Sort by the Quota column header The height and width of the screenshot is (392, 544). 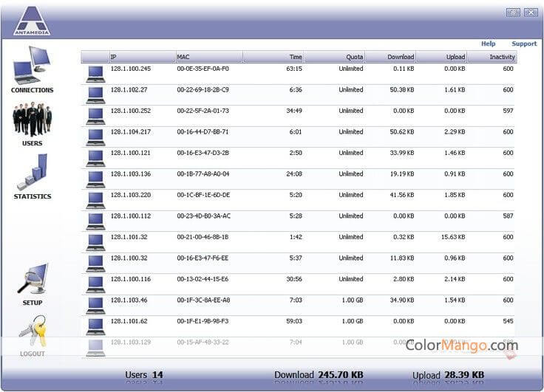[335, 57]
